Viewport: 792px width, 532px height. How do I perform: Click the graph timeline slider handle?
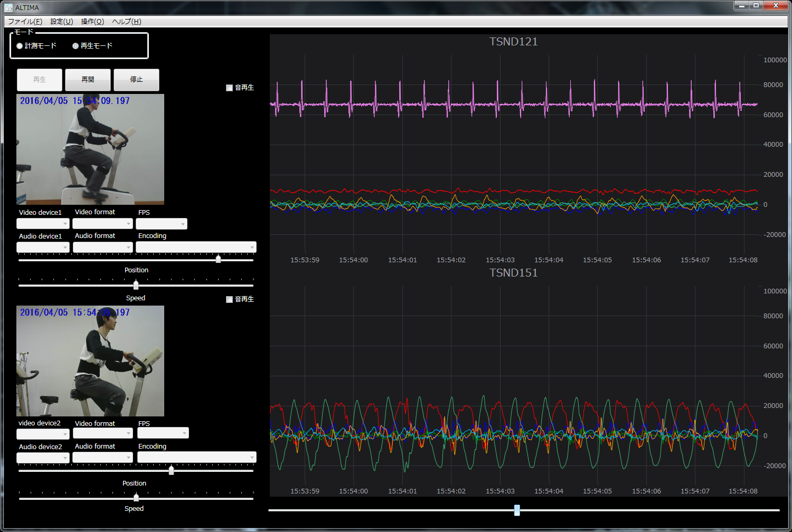tap(517, 510)
